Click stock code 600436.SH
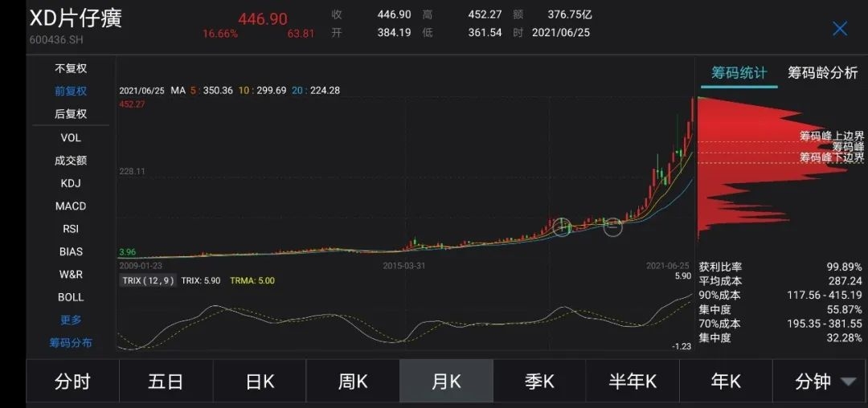Screen dimensions: 868x408 pos(56,40)
